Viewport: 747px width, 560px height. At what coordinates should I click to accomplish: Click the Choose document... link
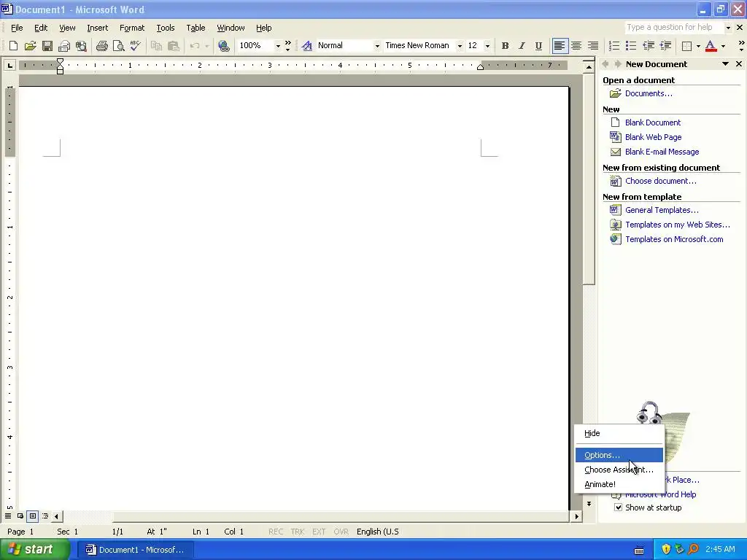tap(660, 181)
